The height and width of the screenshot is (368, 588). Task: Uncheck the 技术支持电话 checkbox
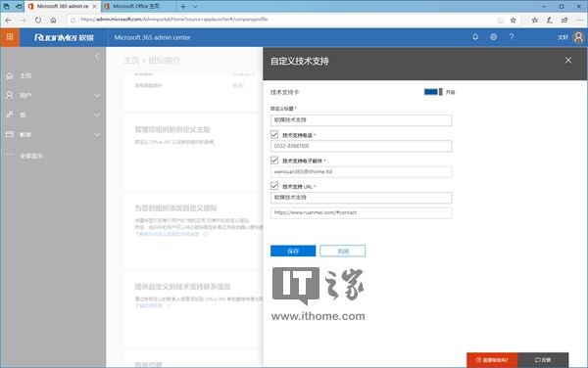(x=274, y=134)
